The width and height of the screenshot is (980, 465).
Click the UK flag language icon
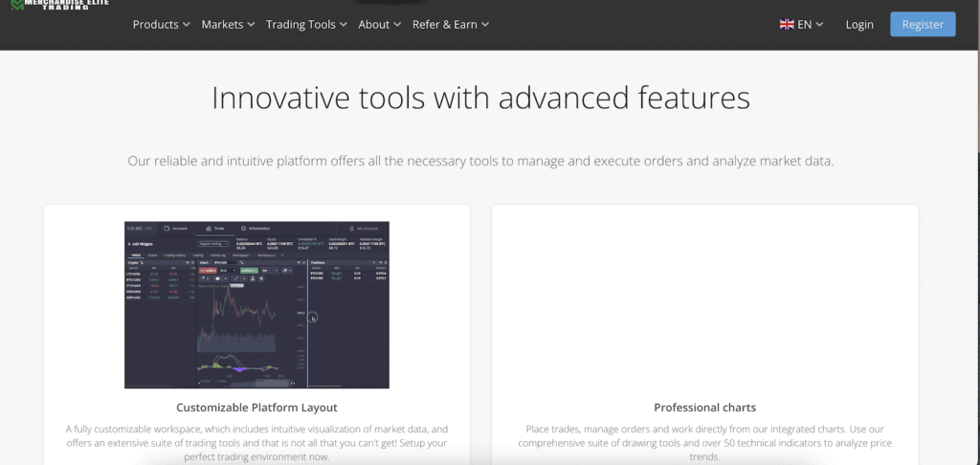786,25
